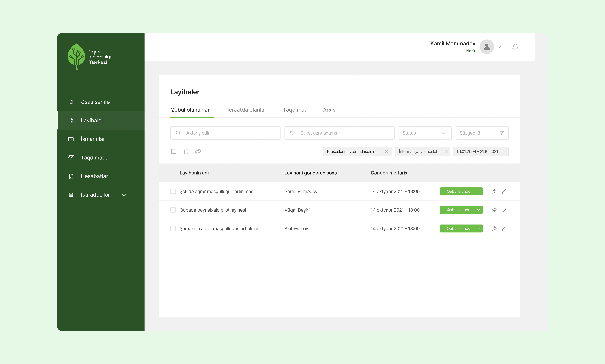Click the Süzgəc filter funnel icon
The image size is (605, 364).
tap(501, 133)
